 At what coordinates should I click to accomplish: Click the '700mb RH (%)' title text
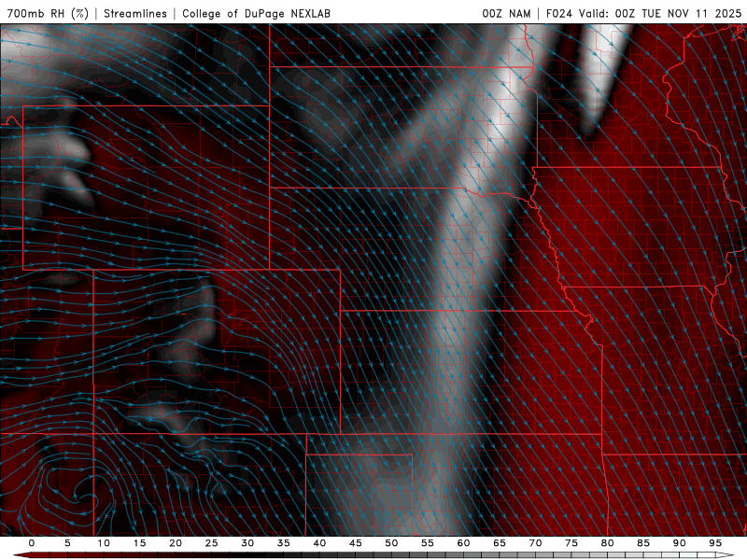coord(49,13)
